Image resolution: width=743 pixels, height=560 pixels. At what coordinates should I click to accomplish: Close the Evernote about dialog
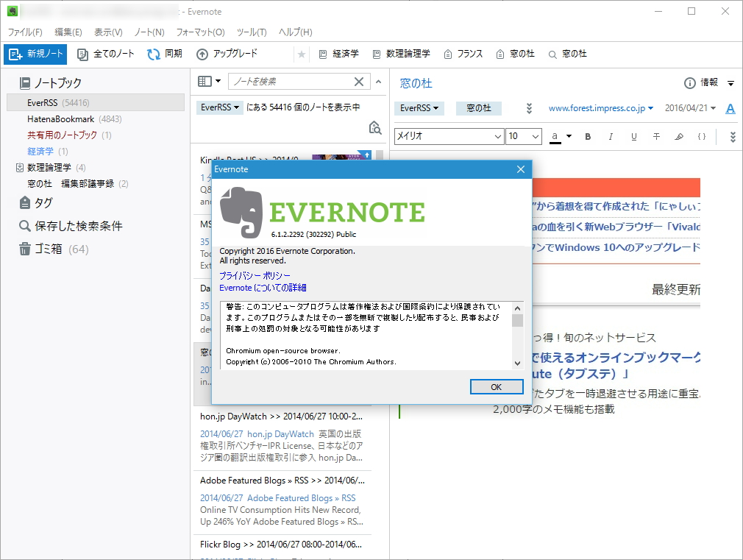(521, 169)
